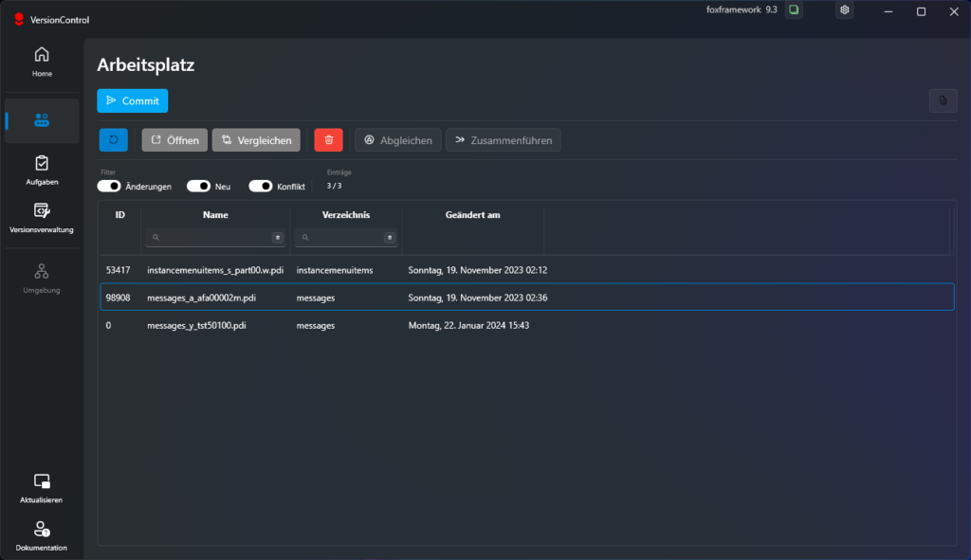Open filter options for the Verzeichnis column
Image resolution: width=971 pixels, height=560 pixels.
[x=389, y=237]
